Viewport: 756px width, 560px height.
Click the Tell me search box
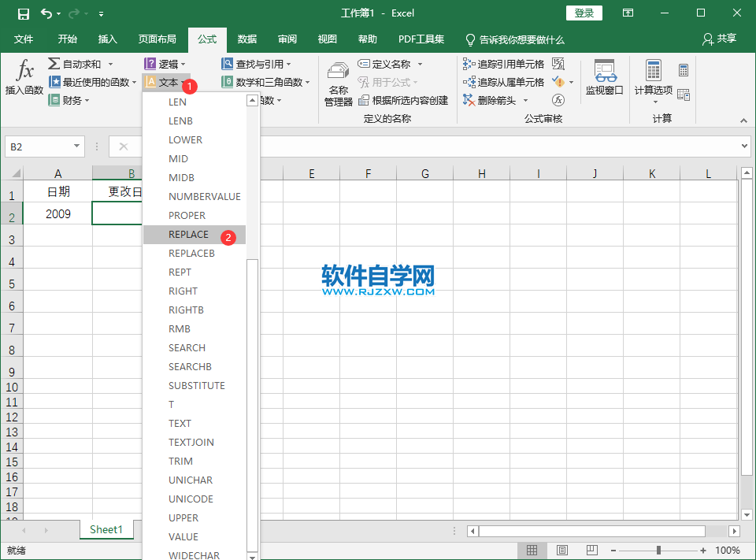[515, 39]
